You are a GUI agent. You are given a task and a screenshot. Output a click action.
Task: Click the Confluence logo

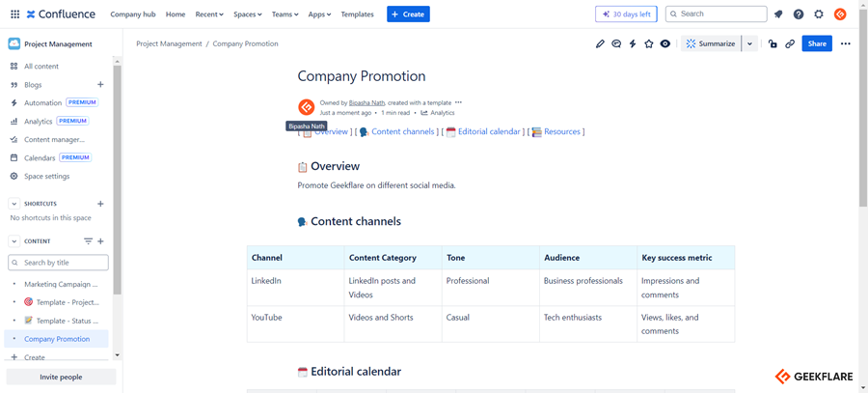pyautogui.click(x=61, y=14)
